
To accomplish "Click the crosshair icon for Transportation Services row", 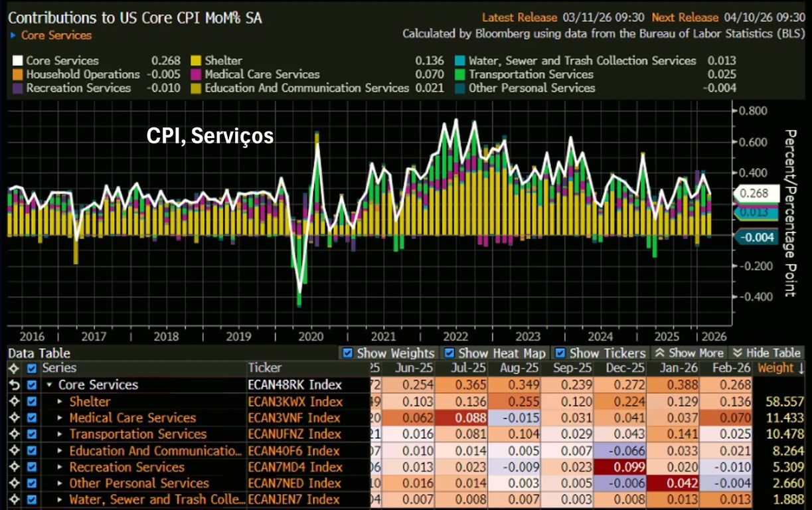I will [13, 434].
